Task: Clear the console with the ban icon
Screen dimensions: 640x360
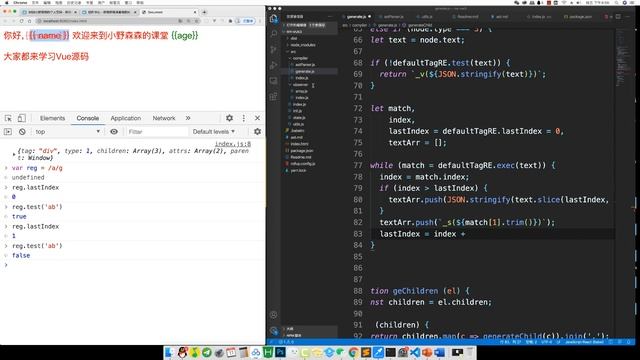Action: (x=22, y=132)
